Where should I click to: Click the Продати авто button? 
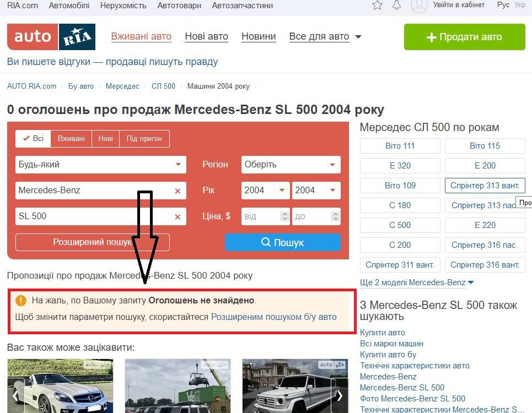click(x=465, y=37)
